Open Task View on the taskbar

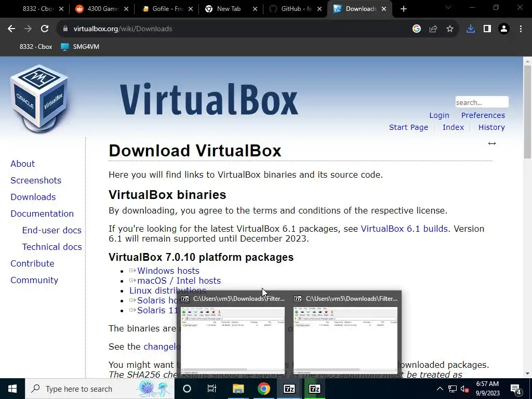(212, 389)
